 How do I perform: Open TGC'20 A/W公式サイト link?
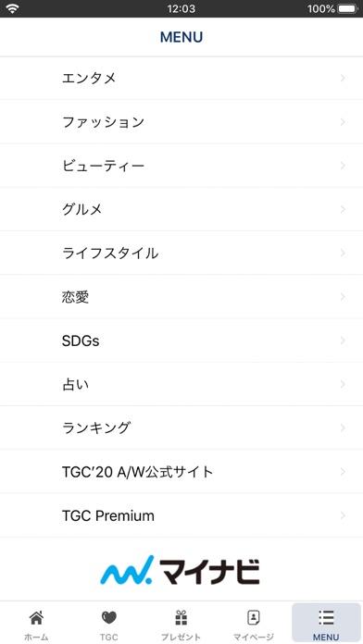(x=181, y=472)
